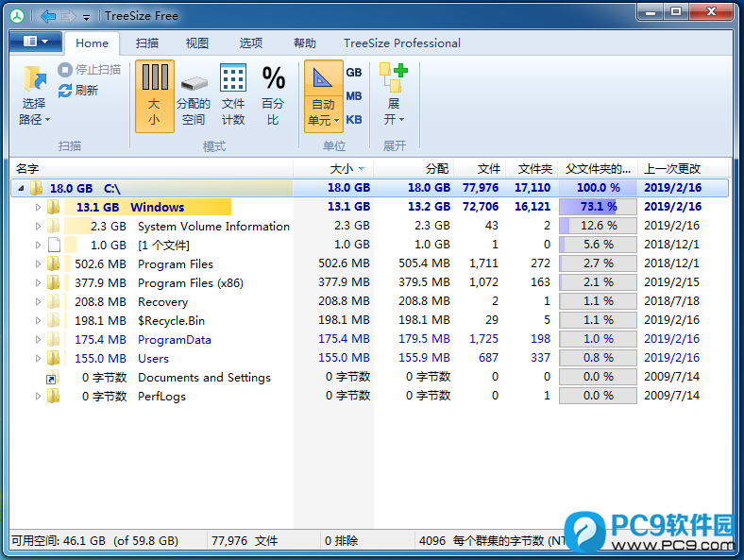The image size is (744, 560).
Task: Toggle the 分配的空间 allocated space mode
Action: [194, 96]
